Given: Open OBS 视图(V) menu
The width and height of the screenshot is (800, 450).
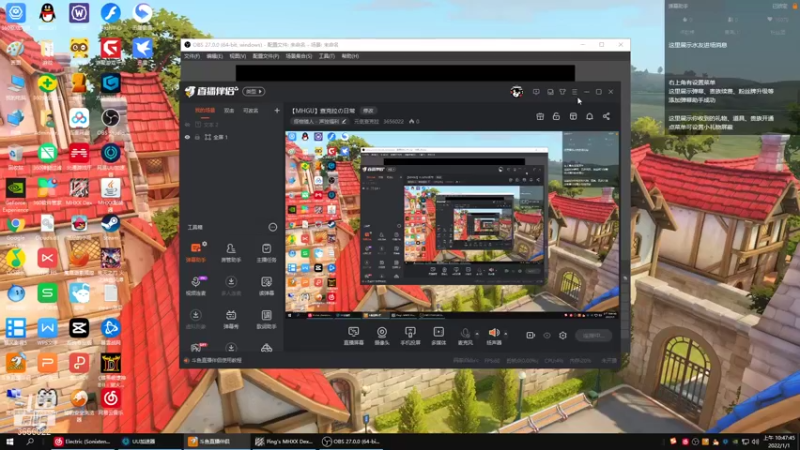Looking at the screenshot, I should tap(237, 56).
